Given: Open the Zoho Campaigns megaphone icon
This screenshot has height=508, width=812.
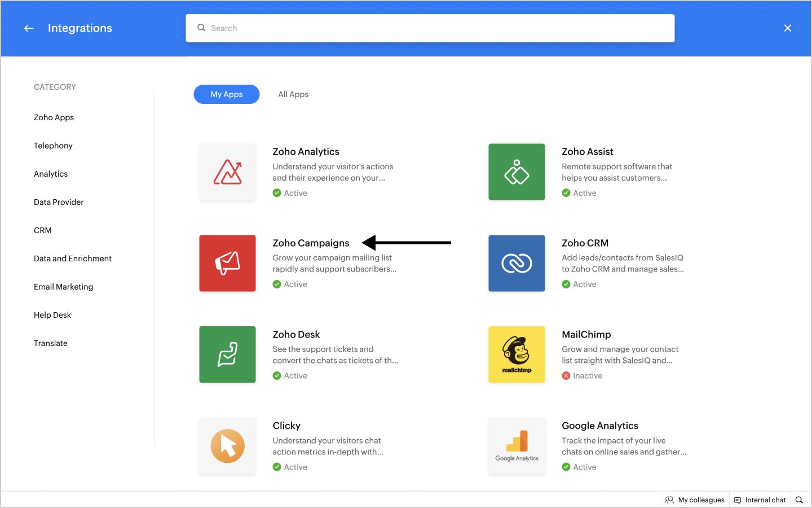Looking at the screenshot, I should coord(228,264).
